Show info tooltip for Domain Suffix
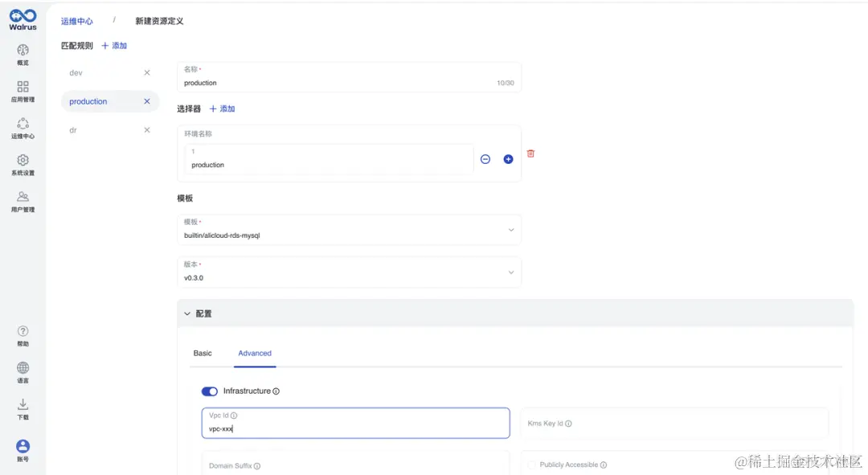 pos(257,466)
